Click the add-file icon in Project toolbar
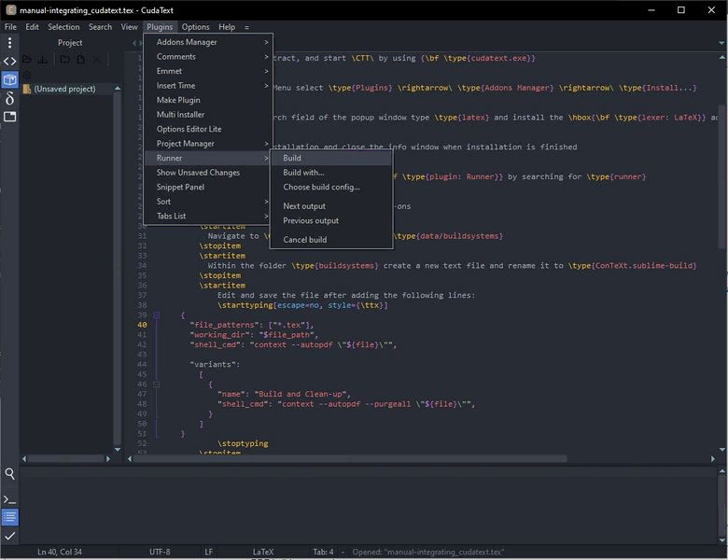The width and height of the screenshot is (728, 560). [81, 59]
